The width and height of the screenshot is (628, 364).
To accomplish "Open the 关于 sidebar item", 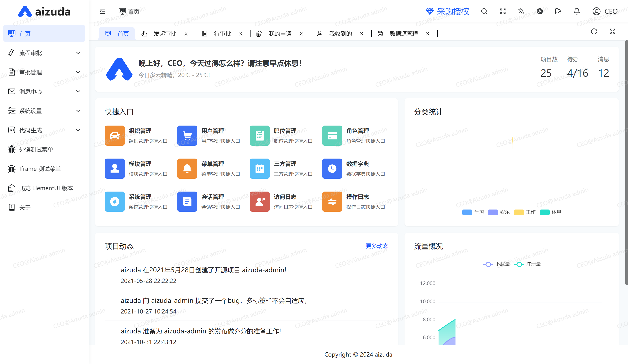I will (44, 207).
